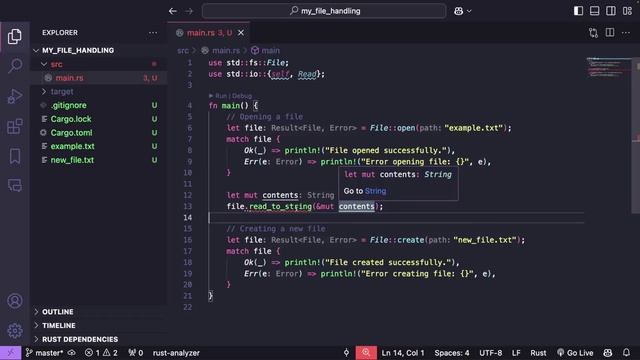Close the main.rs tab
The image size is (640, 360).
[241, 33]
